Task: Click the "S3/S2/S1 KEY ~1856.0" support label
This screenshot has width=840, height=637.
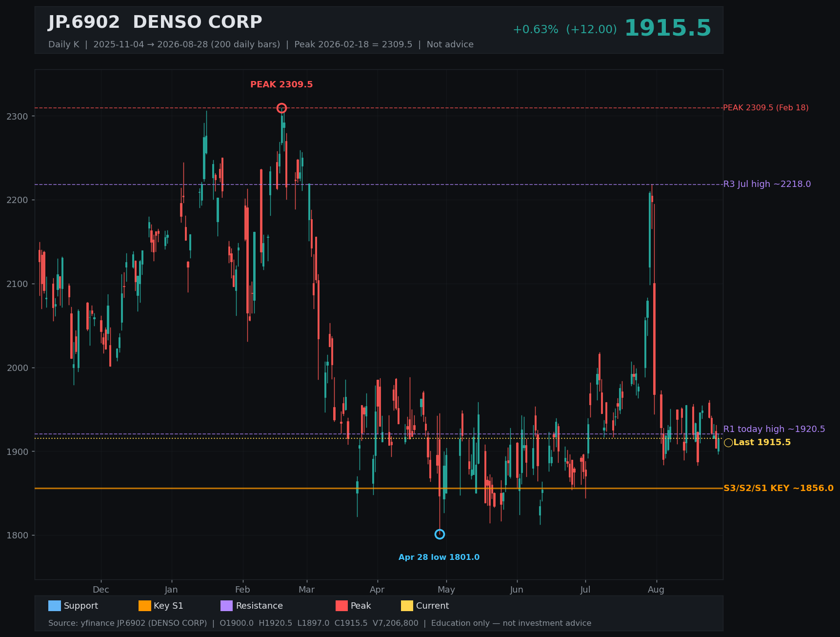Action: [778, 488]
